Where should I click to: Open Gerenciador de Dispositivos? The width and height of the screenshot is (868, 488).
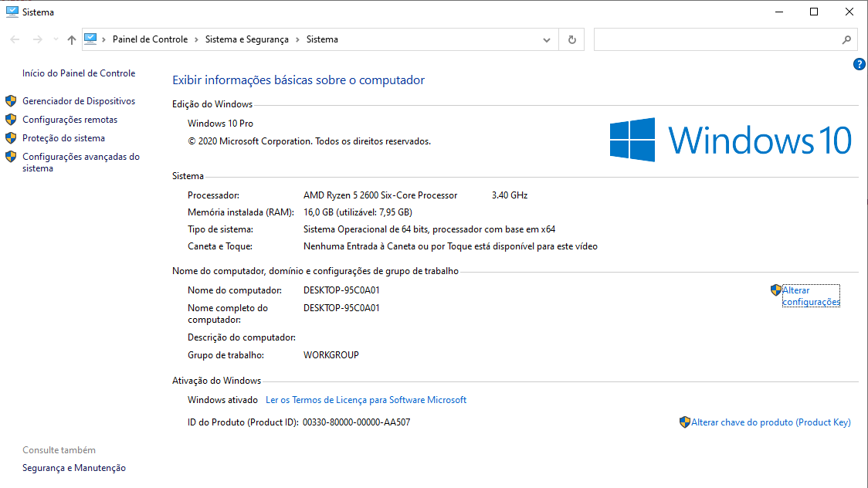[x=79, y=100]
